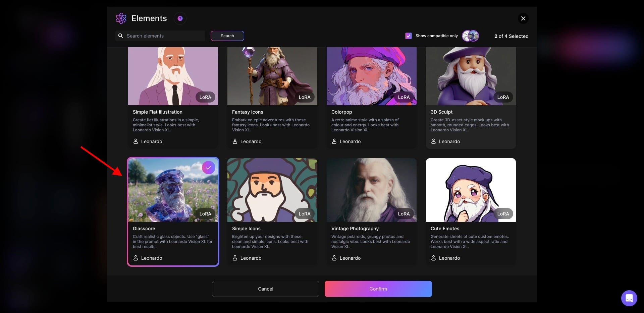Toggle the Show compatible only checkbox
Viewport: 644px width, 313px height.
(x=409, y=36)
